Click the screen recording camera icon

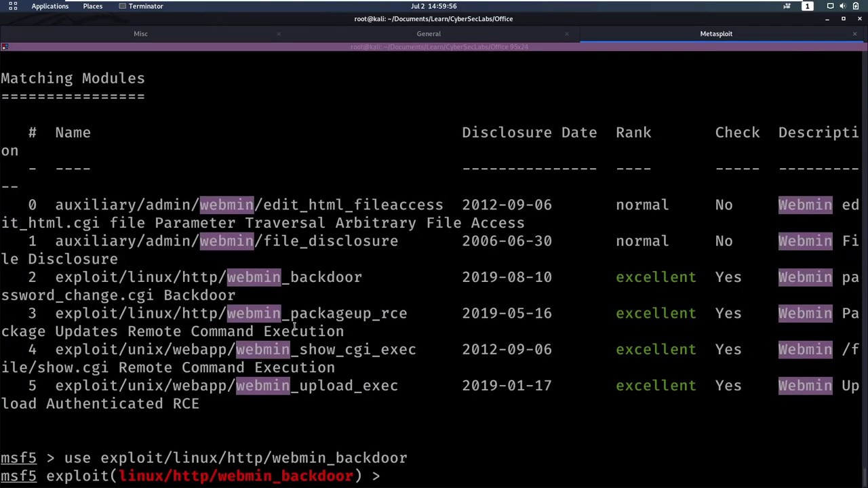787,6
